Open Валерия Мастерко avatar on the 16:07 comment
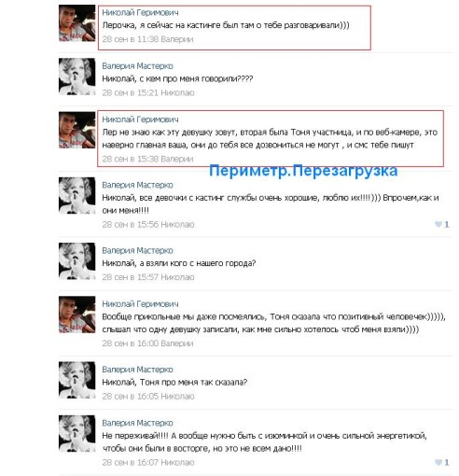 pyautogui.click(x=76, y=433)
